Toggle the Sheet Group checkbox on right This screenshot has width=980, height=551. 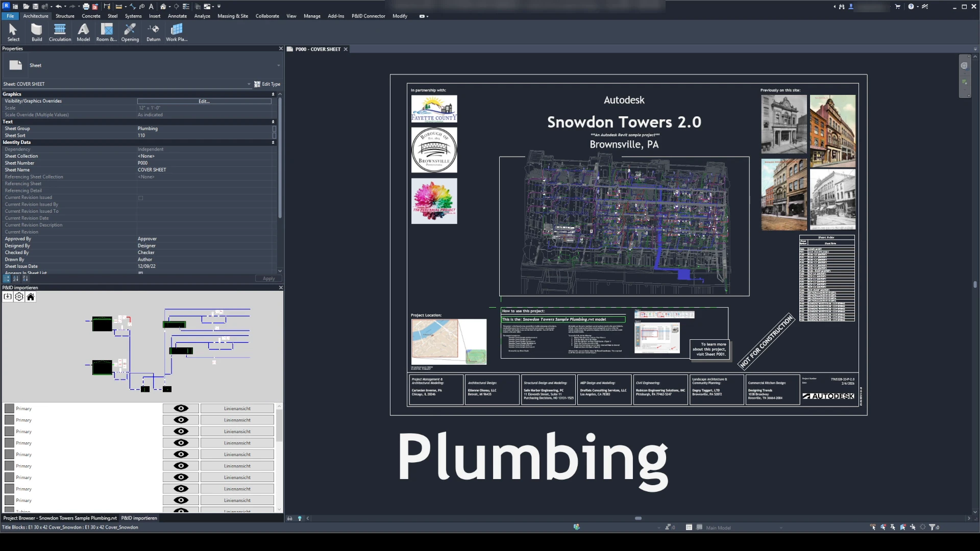(x=274, y=129)
